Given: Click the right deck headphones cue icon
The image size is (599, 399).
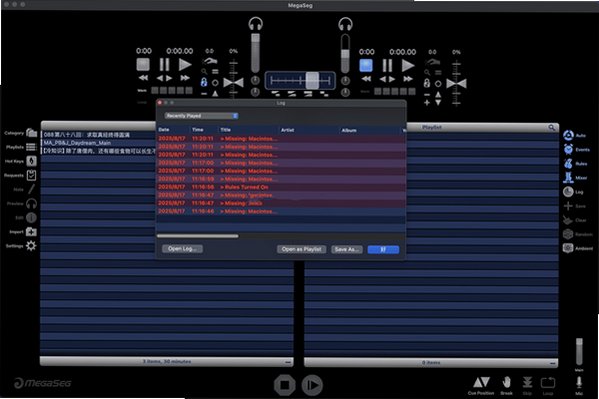Looking at the screenshot, I should tap(345, 24).
